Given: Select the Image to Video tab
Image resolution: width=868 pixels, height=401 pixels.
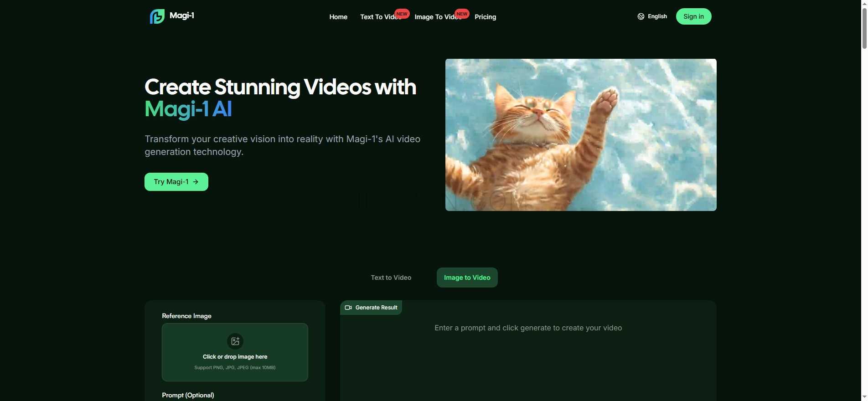Looking at the screenshot, I should click(467, 278).
